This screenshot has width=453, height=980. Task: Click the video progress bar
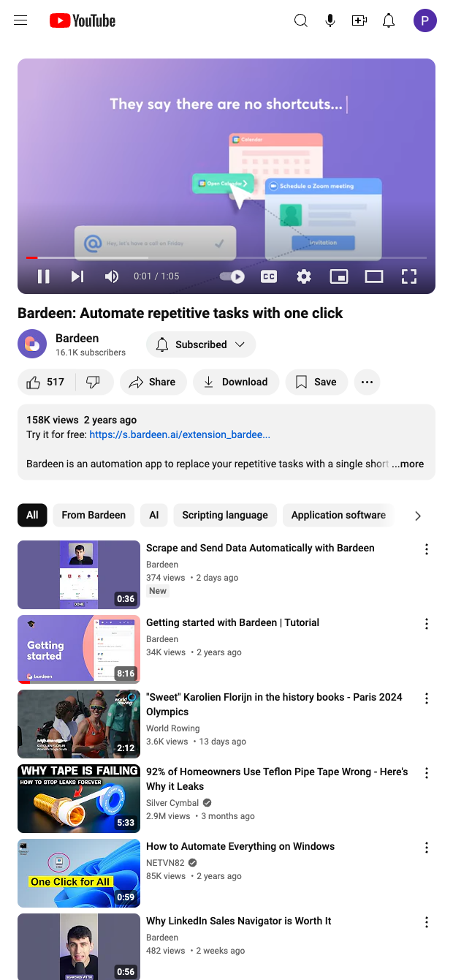point(226,257)
